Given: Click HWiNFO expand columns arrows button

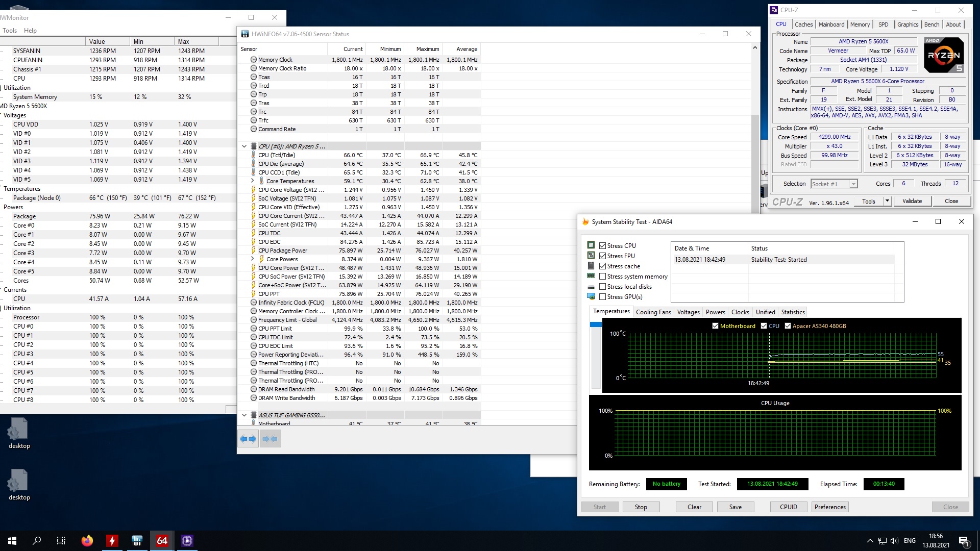Looking at the screenshot, I should pos(248,439).
